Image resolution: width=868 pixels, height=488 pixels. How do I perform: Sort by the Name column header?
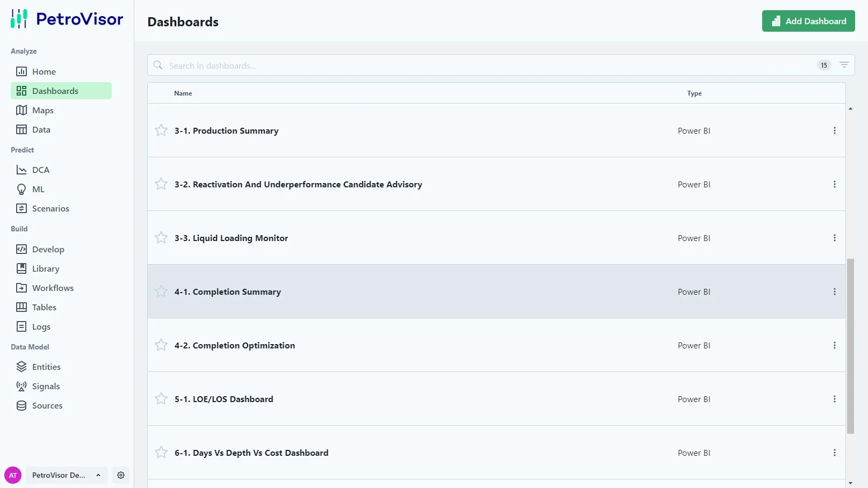coord(183,93)
